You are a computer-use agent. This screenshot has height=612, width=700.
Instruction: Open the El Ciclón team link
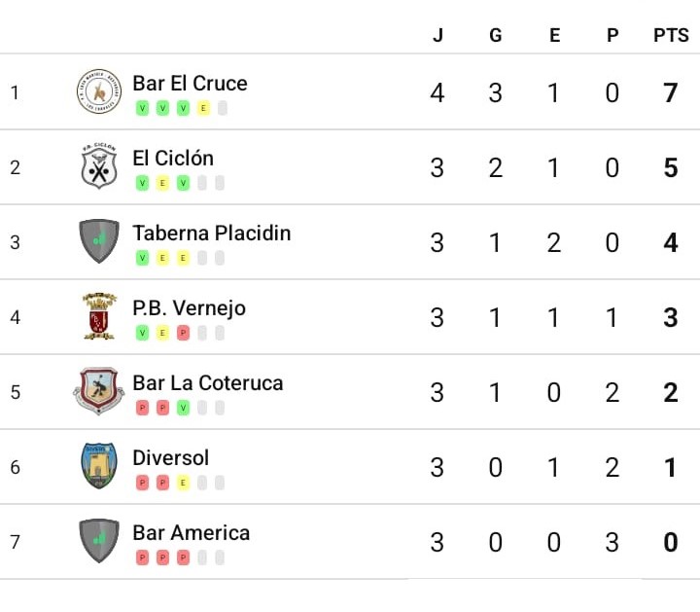(x=173, y=159)
